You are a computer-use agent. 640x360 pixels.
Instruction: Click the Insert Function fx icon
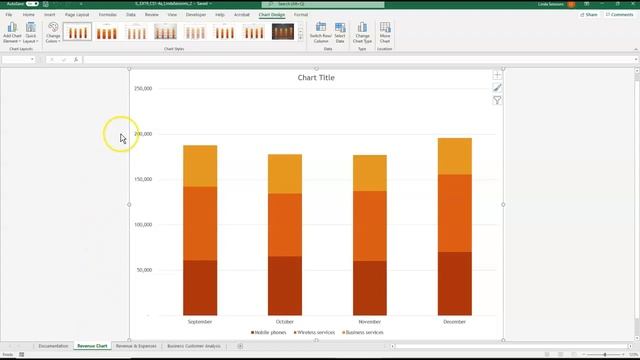(x=76, y=60)
